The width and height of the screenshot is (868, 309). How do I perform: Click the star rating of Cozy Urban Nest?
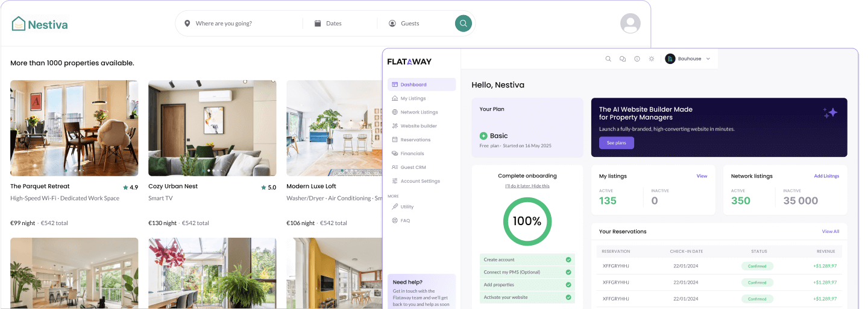point(268,187)
